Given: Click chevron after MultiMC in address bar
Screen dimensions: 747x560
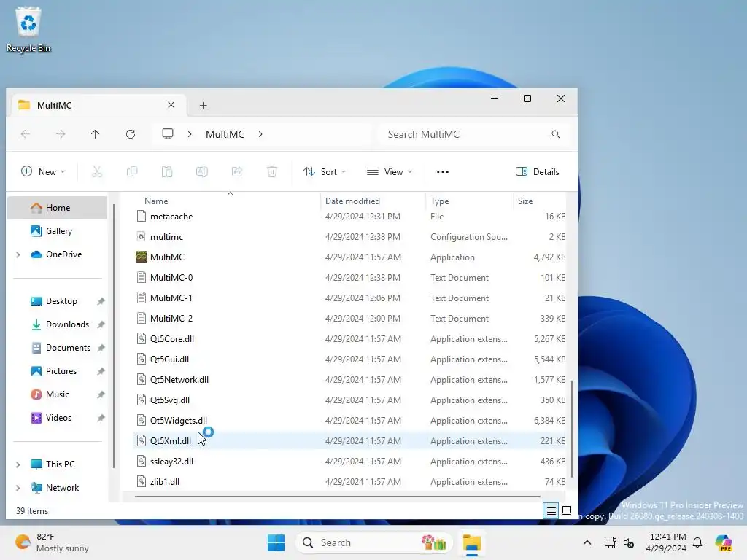Looking at the screenshot, I should [260, 134].
